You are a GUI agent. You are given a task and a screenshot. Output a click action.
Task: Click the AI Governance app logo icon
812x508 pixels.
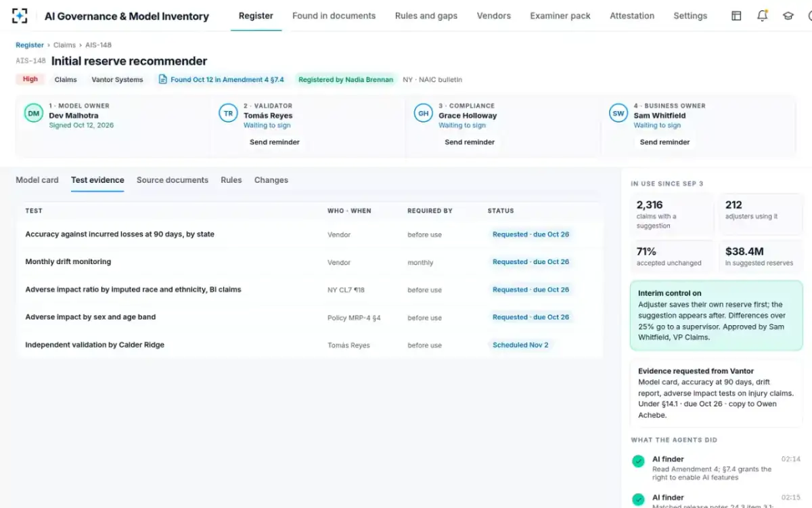(x=20, y=16)
